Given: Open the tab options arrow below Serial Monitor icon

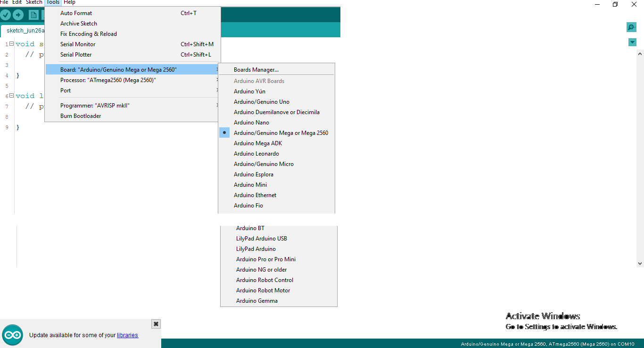Looking at the screenshot, I should click(x=632, y=42).
